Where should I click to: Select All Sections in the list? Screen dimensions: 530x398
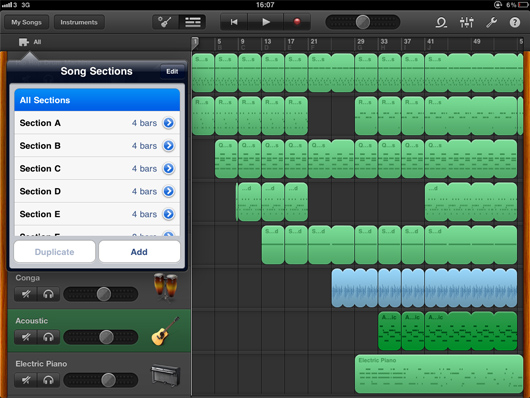(x=97, y=100)
